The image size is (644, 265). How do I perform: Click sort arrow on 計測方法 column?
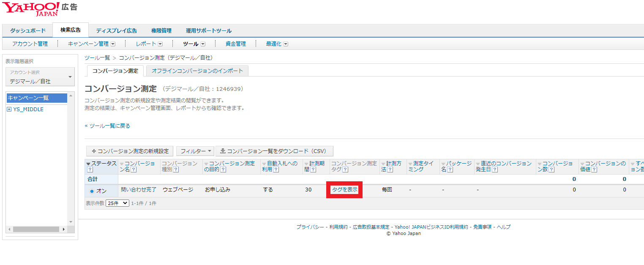(383, 164)
